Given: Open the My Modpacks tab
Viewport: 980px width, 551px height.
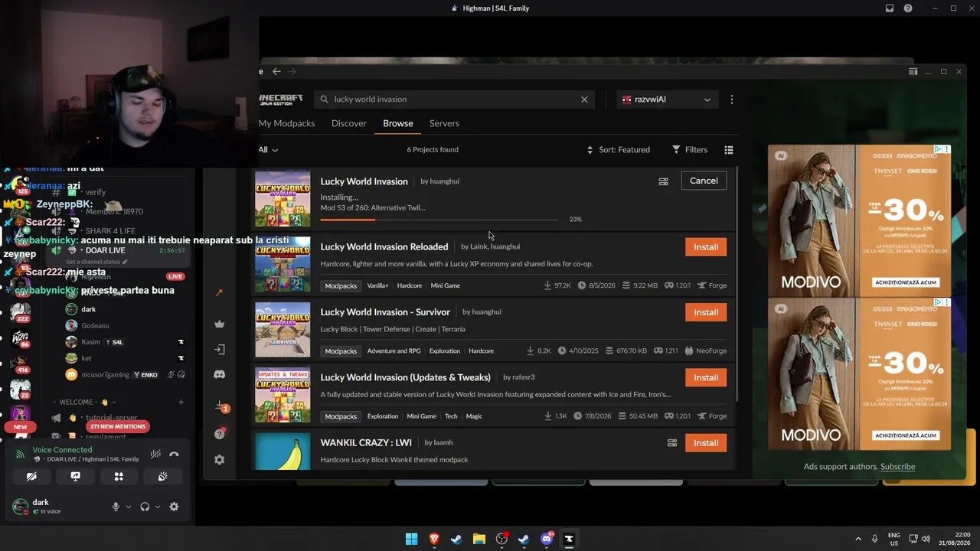Looking at the screenshot, I should pos(286,123).
